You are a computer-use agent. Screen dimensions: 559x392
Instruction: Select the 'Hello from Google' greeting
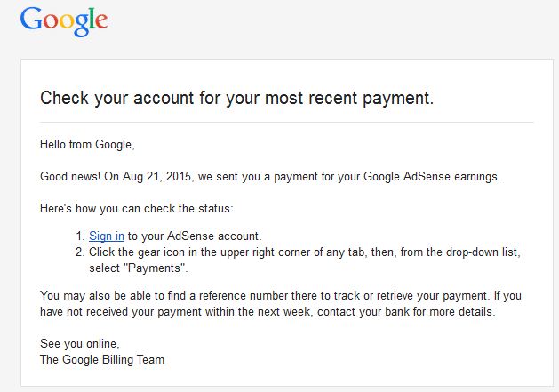coord(87,145)
